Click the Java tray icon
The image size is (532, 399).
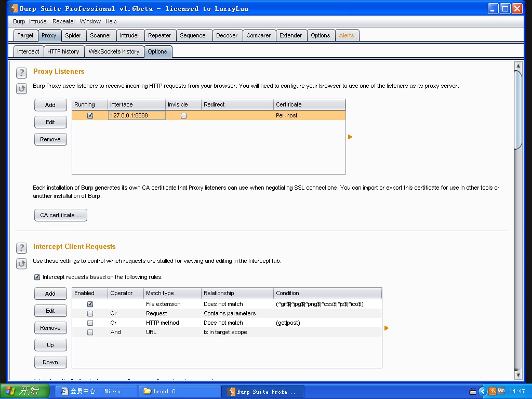tap(493, 392)
